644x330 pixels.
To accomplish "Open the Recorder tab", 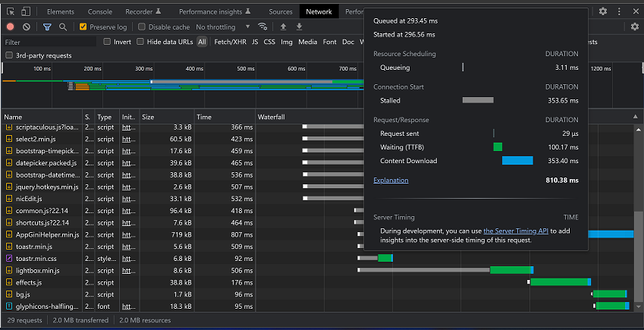I will pyautogui.click(x=143, y=11).
